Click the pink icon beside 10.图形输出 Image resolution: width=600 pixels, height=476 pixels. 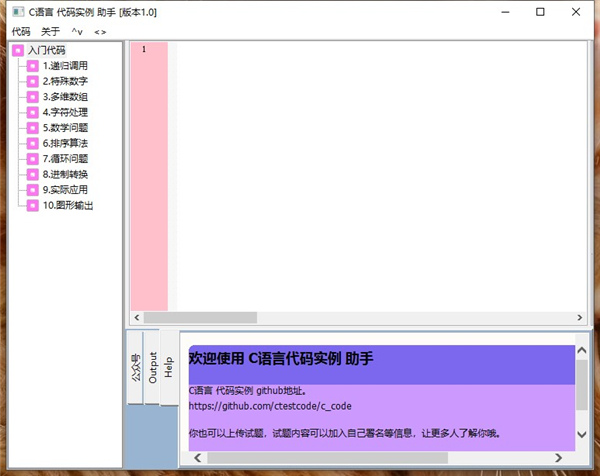[33, 205]
